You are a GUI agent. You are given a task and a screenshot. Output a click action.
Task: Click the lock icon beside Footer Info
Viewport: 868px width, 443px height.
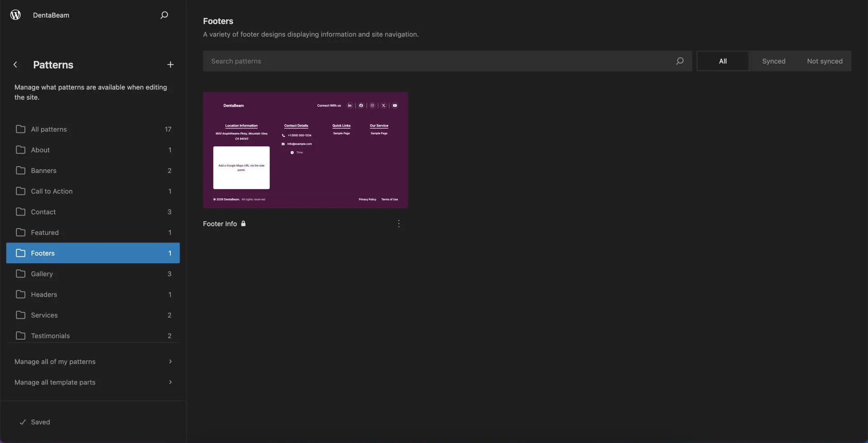(243, 224)
